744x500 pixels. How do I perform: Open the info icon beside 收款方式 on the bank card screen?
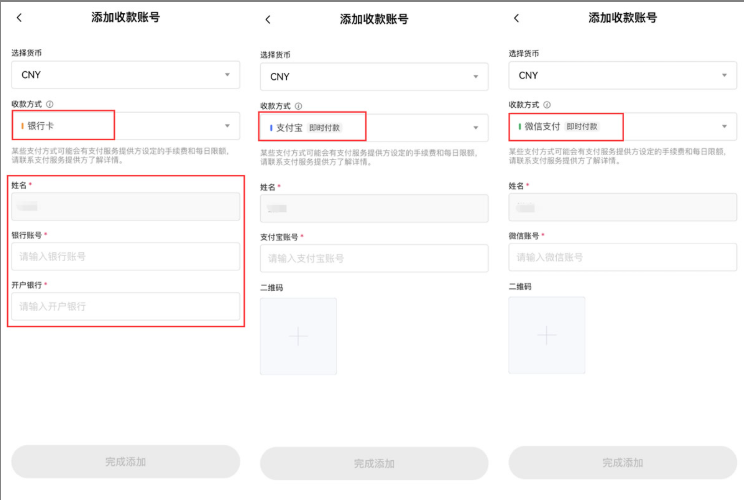(49, 104)
